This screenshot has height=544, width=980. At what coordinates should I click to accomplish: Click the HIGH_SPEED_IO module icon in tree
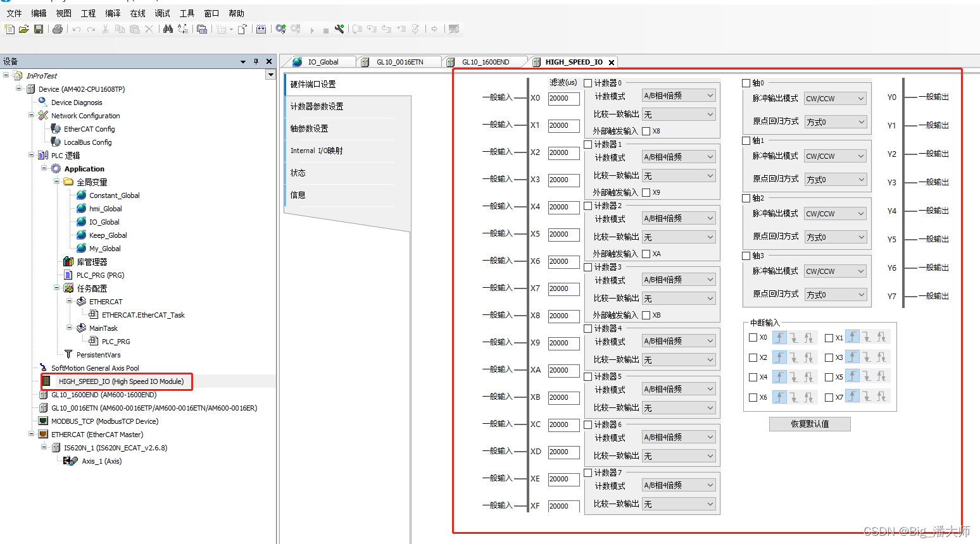46,381
